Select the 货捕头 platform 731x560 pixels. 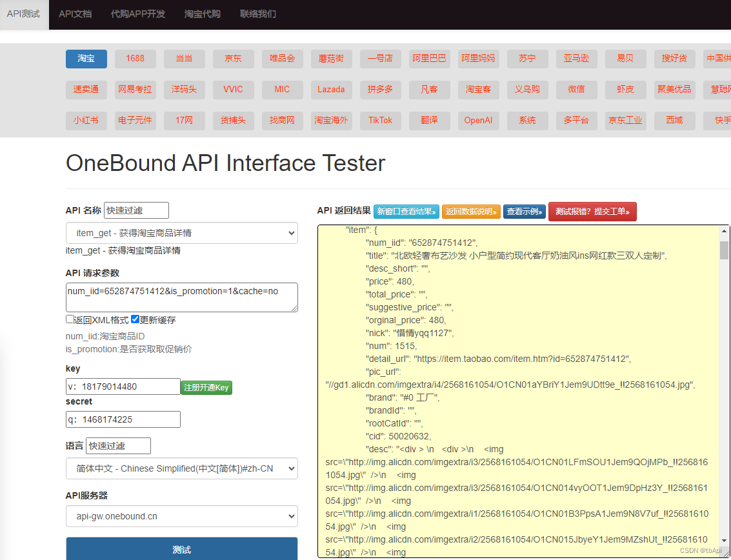coord(233,121)
